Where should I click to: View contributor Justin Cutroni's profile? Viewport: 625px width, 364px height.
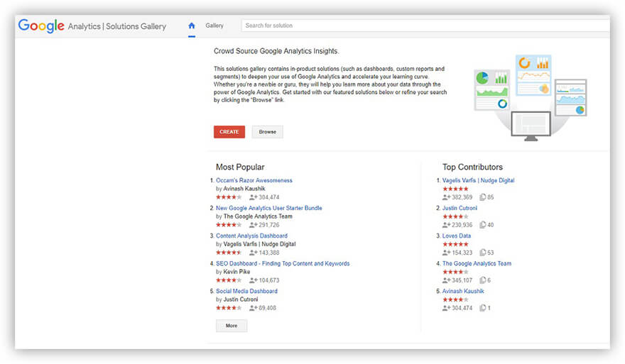point(460,208)
